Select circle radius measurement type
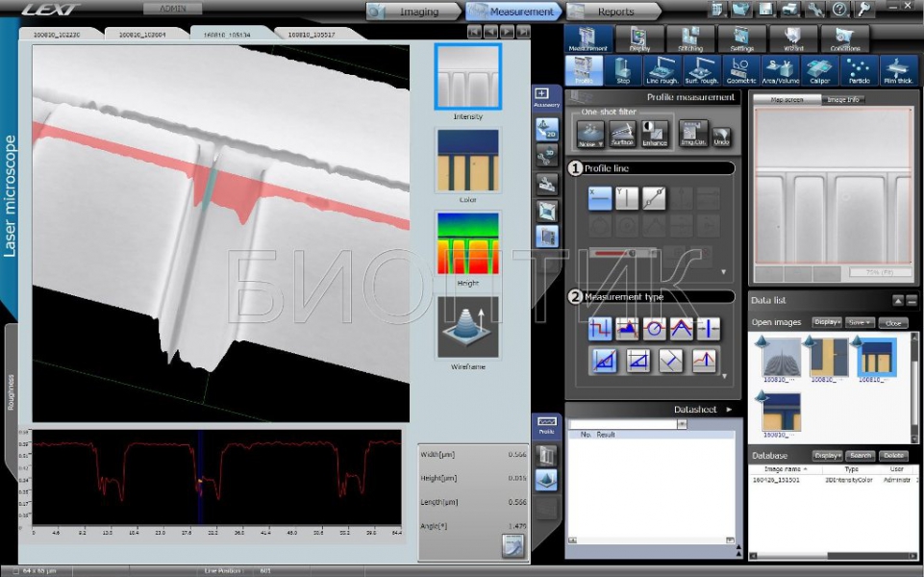The width and height of the screenshot is (924, 577). point(654,329)
